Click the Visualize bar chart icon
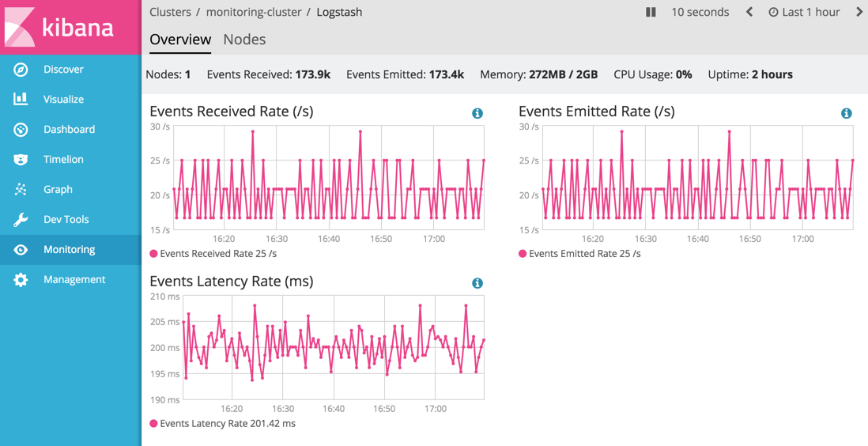This screenshot has height=446, width=868. point(21,99)
